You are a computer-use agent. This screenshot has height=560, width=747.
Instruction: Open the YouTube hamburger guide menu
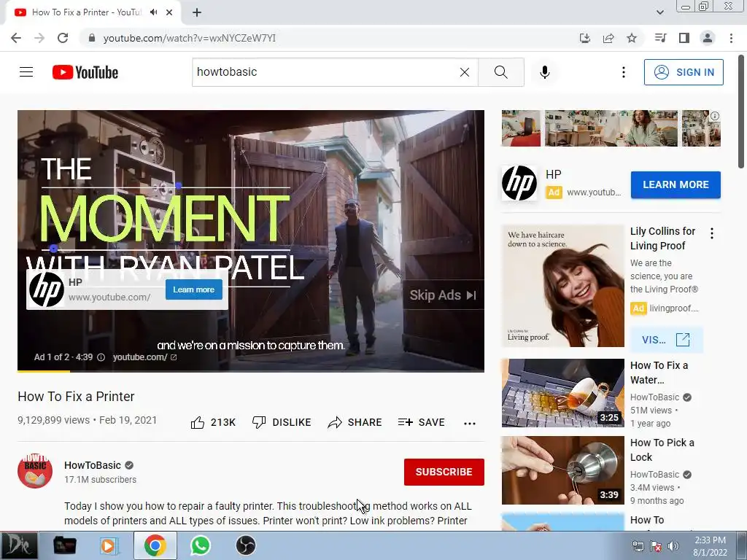26,72
